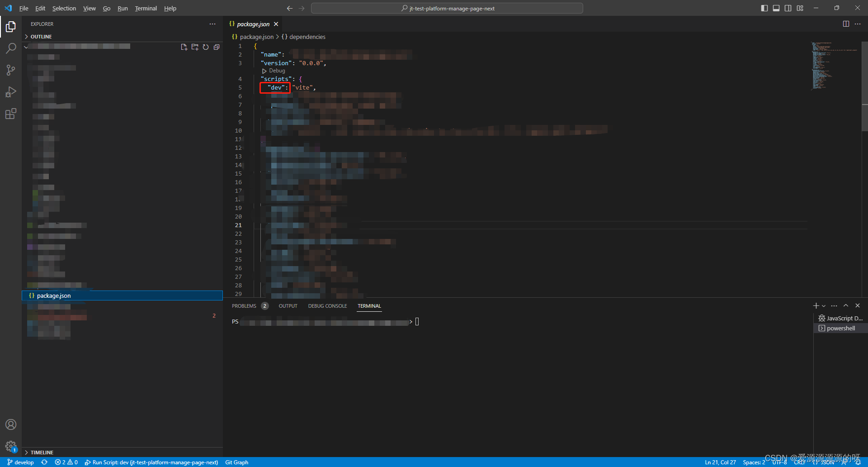
Task: Open Git Graph from status bar
Action: (x=237, y=462)
